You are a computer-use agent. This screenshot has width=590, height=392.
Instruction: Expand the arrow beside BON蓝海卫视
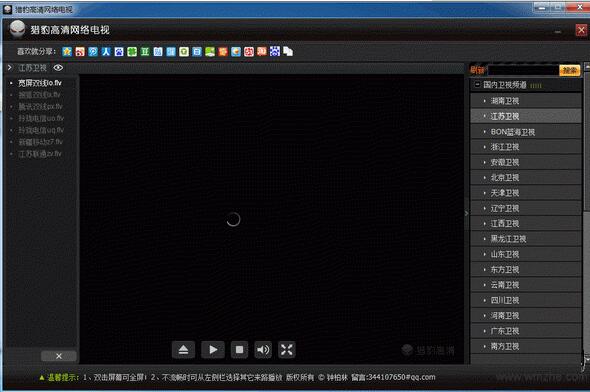coord(485,132)
